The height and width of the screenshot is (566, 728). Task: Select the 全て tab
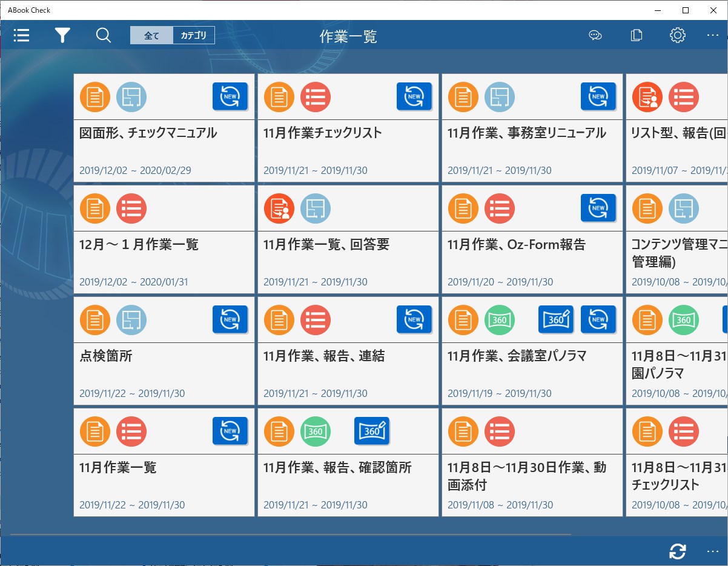pos(151,36)
